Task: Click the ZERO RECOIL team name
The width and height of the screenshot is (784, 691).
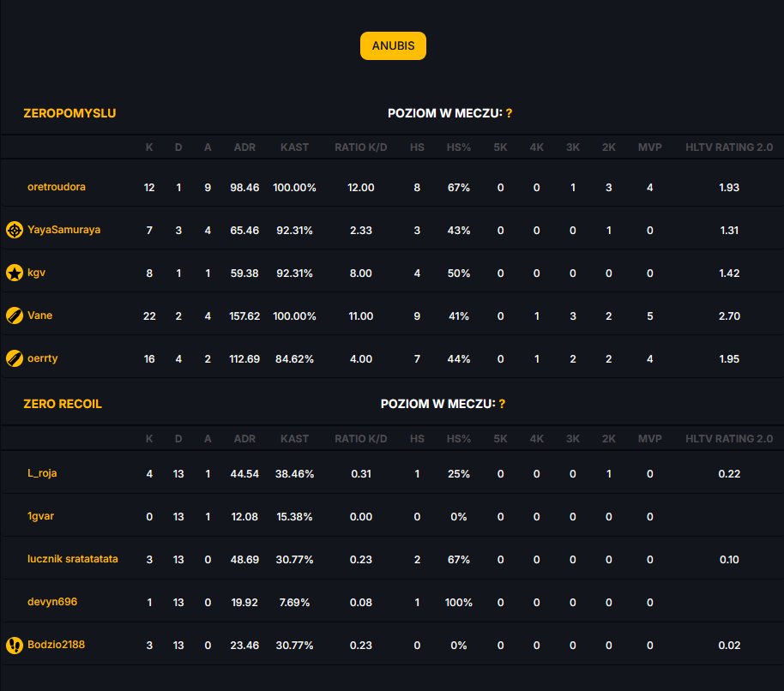Action: (63, 404)
